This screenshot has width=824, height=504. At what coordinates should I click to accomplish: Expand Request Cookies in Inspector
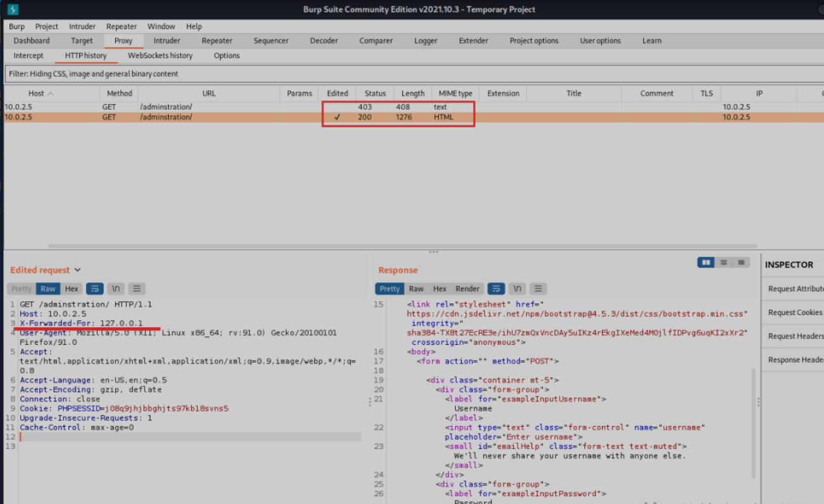coord(794,312)
